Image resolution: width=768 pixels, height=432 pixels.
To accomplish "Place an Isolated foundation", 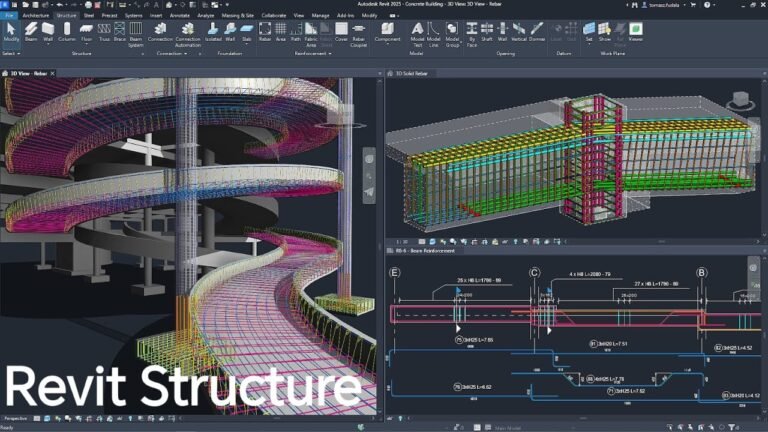I will [213, 32].
